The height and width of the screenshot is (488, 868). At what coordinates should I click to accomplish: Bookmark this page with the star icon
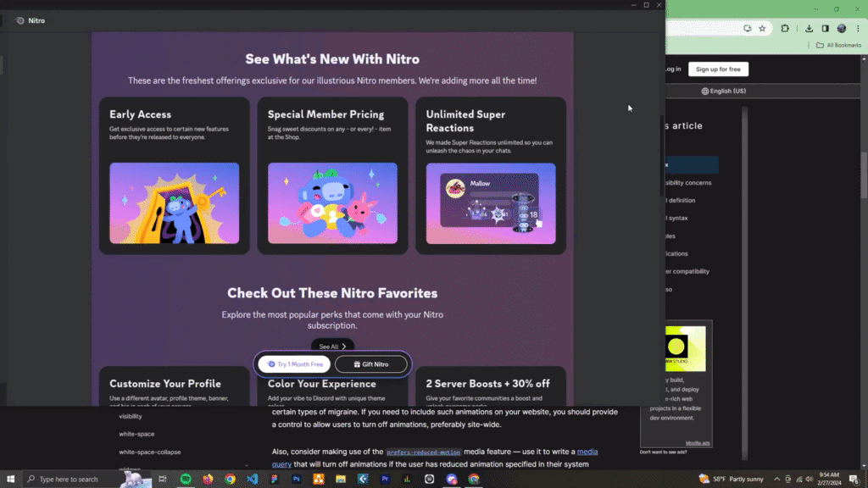(762, 28)
